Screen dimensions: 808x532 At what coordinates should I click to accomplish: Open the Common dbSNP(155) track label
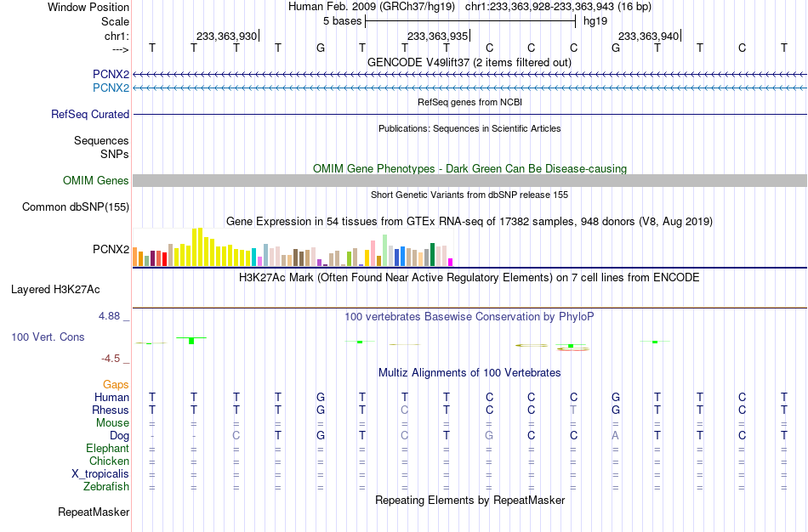pyautogui.click(x=76, y=207)
